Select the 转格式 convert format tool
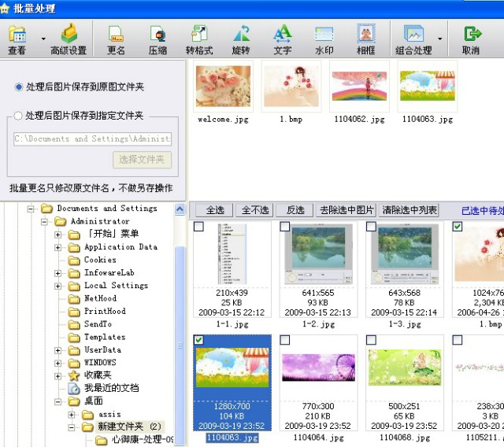The width and height of the screenshot is (504, 447). [199, 40]
